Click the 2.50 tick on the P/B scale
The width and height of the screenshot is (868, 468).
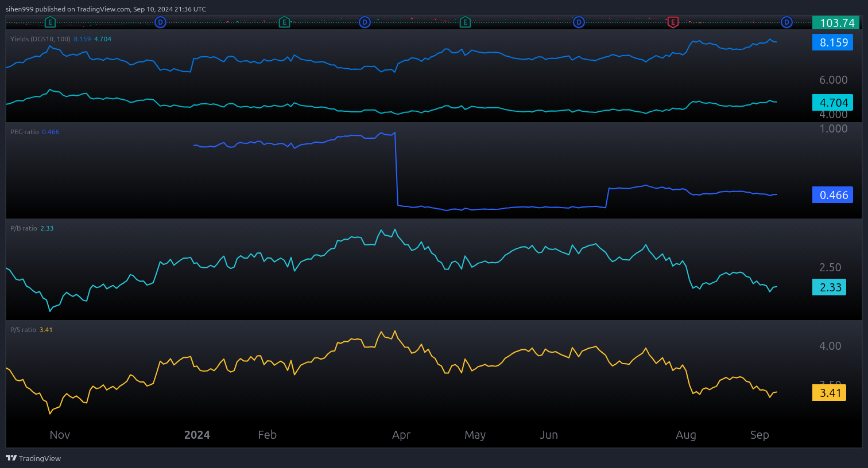coord(830,267)
